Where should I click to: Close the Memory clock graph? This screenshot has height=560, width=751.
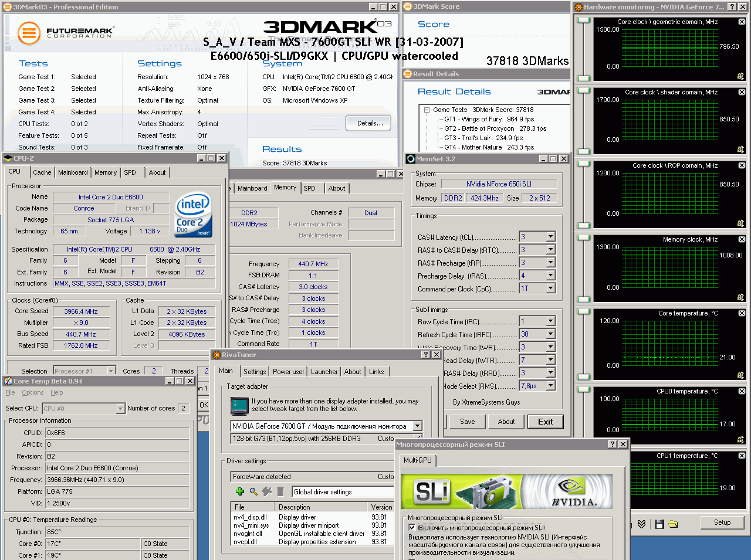[x=742, y=239]
